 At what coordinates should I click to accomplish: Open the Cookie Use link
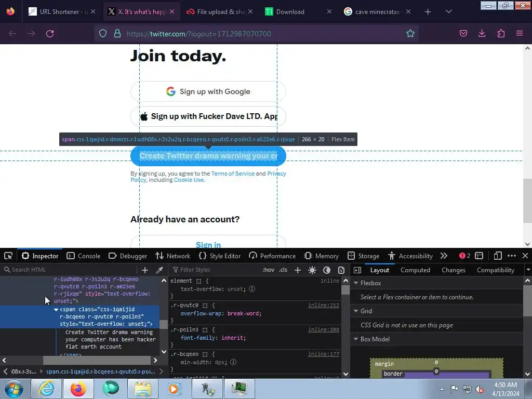(x=189, y=180)
